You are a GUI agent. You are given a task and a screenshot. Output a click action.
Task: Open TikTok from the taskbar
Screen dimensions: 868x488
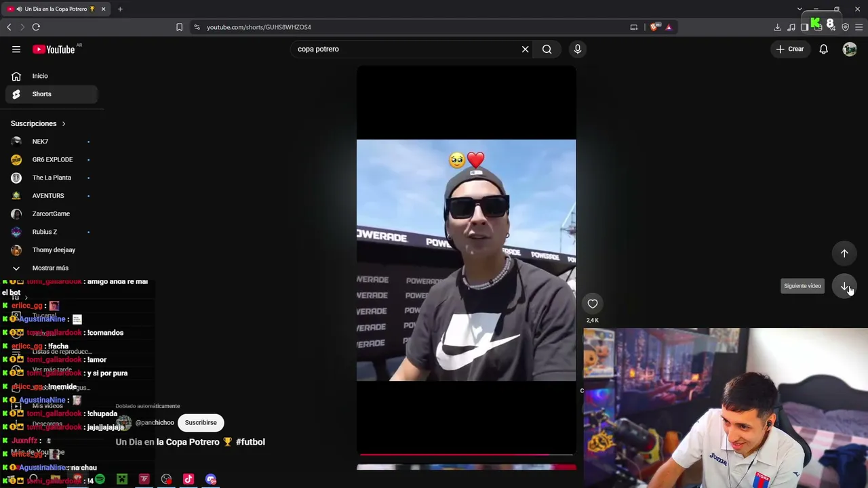(x=189, y=479)
